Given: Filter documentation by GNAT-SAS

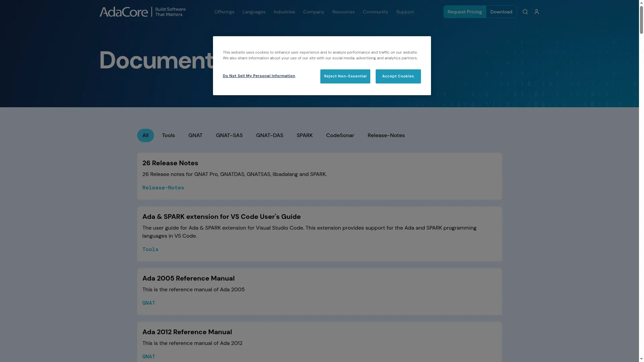Looking at the screenshot, I should (229, 135).
